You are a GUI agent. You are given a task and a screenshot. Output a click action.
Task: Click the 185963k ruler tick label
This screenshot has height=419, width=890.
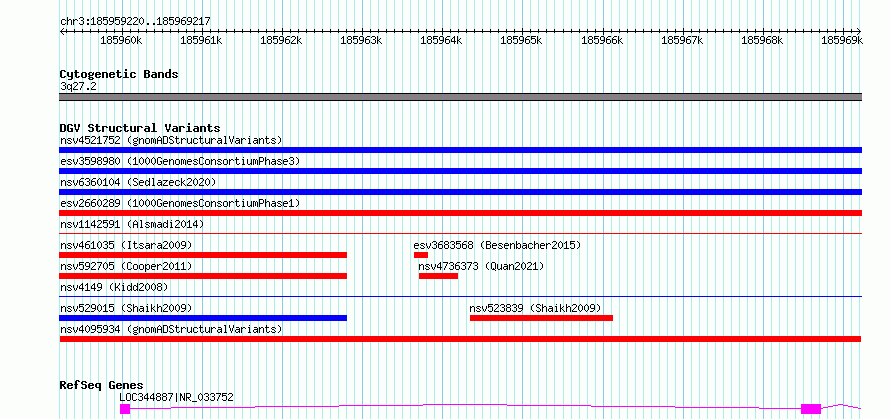361,40
